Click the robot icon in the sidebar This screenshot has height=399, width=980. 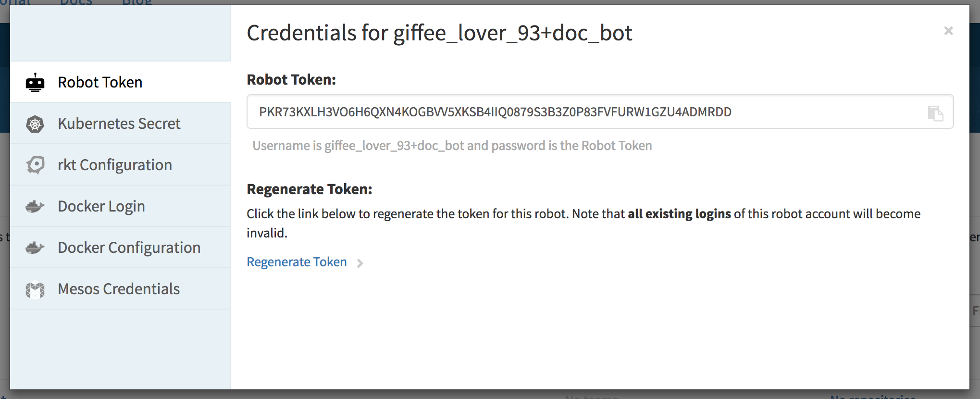[35, 83]
